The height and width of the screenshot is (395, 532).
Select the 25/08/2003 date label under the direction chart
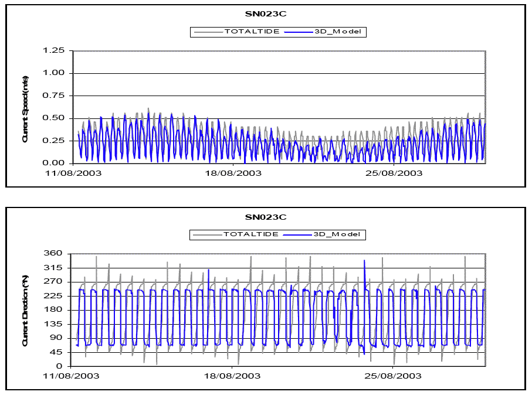coord(394,375)
